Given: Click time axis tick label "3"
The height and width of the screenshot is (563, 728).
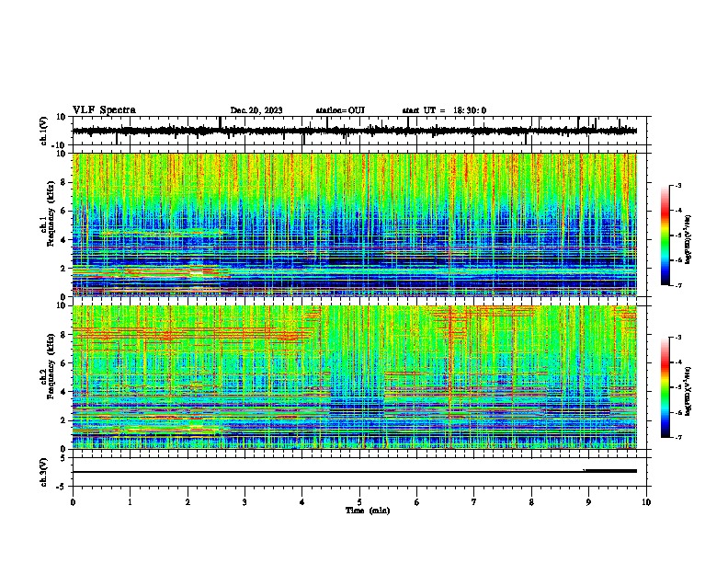Looking at the screenshot, I should [245, 502].
